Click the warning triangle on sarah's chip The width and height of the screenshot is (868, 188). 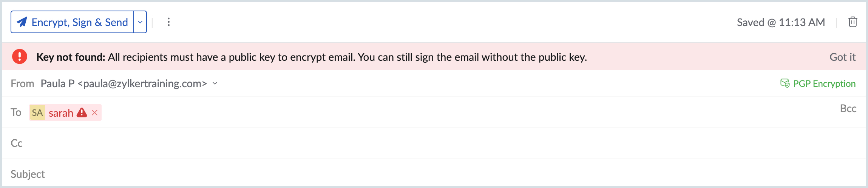pos(82,112)
